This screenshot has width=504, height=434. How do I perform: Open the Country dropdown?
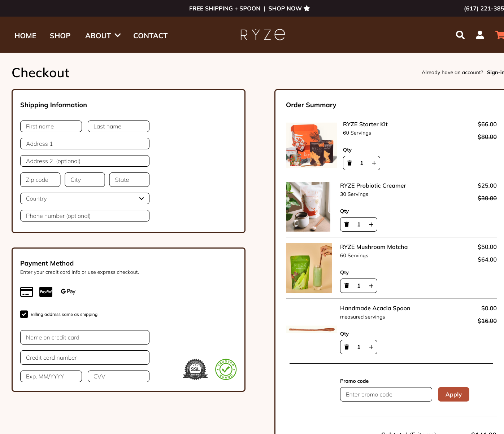click(85, 198)
